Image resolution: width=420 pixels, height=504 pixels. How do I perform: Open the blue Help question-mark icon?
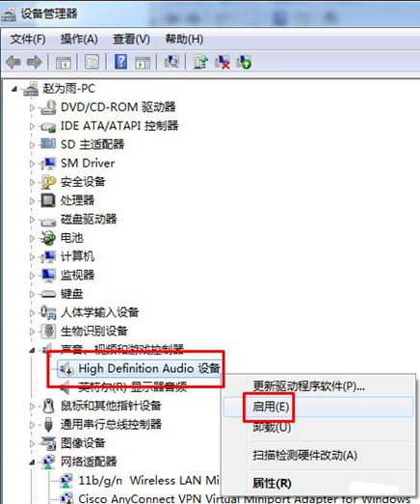coord(120,62)
